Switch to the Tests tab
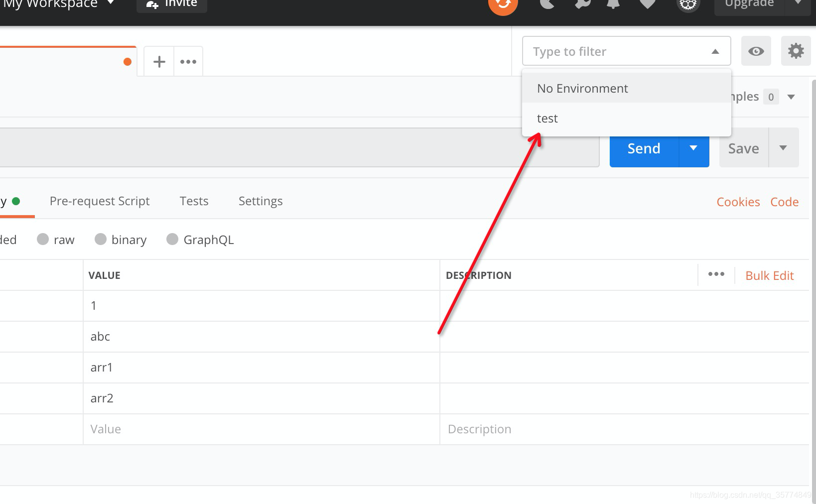The width and height of the screenshot is (816, 504). click(x=194, y=201)
